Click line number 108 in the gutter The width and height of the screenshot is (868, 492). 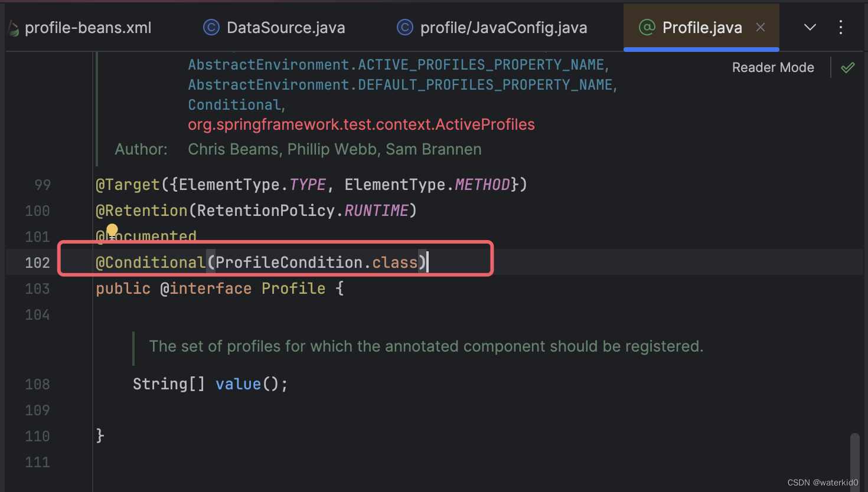click(x=37, y=384)
